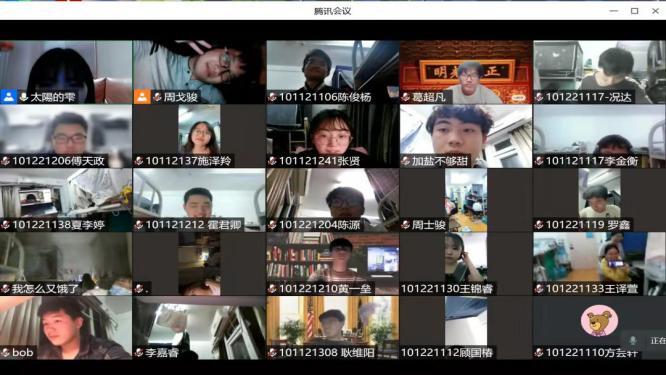Maximize the 腾讯会议 window

point(635,11)
